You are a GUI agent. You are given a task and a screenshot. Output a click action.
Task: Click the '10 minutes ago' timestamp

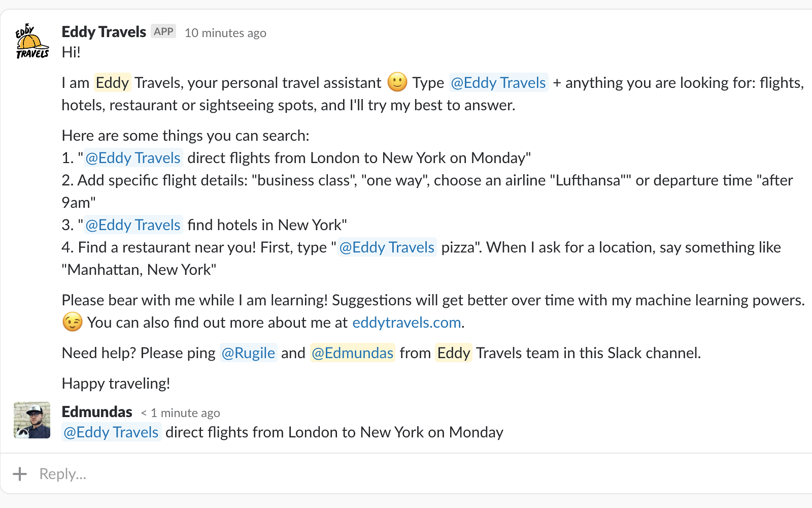pyautogui.click(x=225, y=33)
